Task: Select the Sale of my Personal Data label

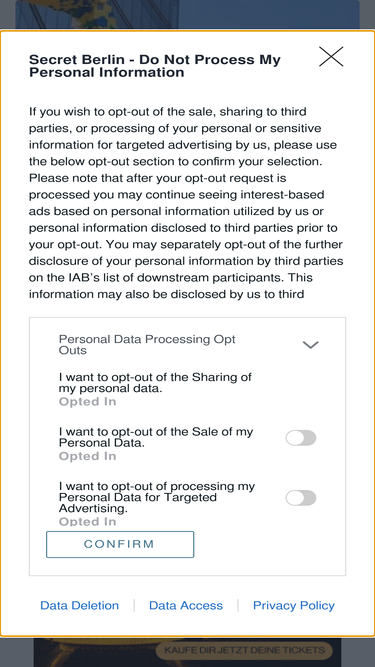Action: [x=156, y=437]
